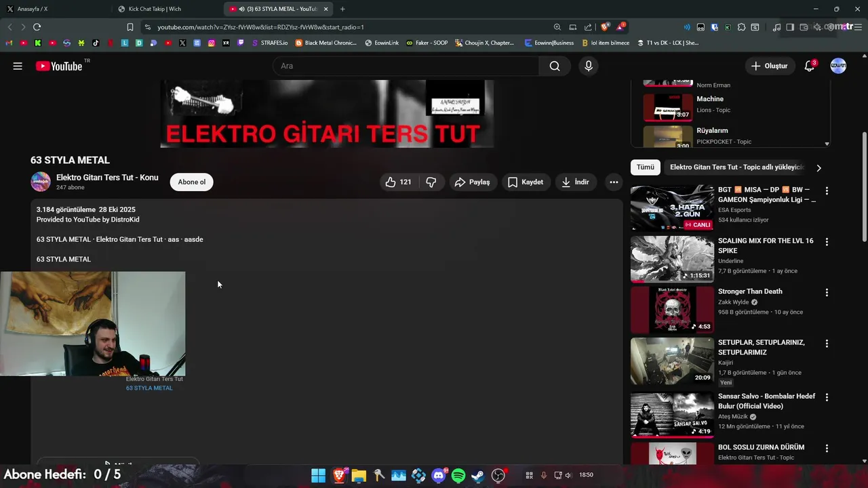Open Windows Start menu
Screen dimensions: 868x488
[318, 476]
